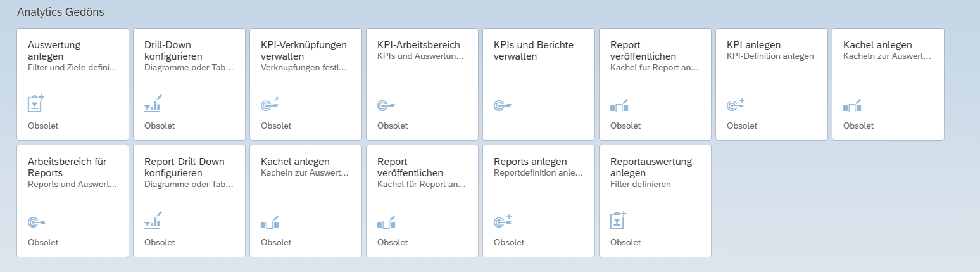This screenshot has height=272, width=980.
Task: Open the Auswertung anlegen tile title
Action: click(x=54, y=50)
